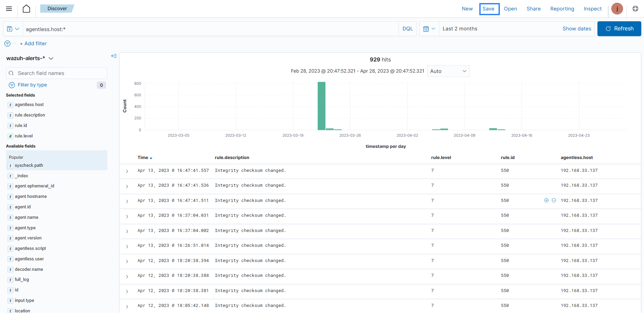Switch query language via DQL button
The image size is (644, 313).
tap(407, 29)
